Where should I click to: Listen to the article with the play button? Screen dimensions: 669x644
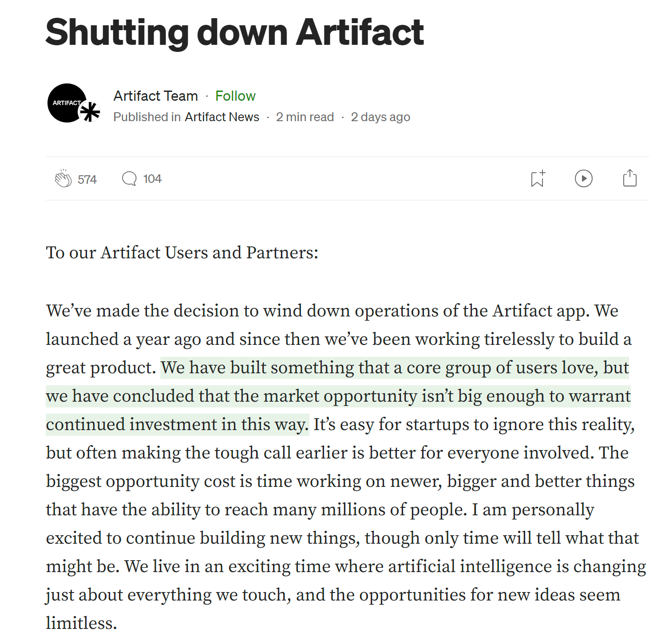pyautogui.click(x=583, y=178)
